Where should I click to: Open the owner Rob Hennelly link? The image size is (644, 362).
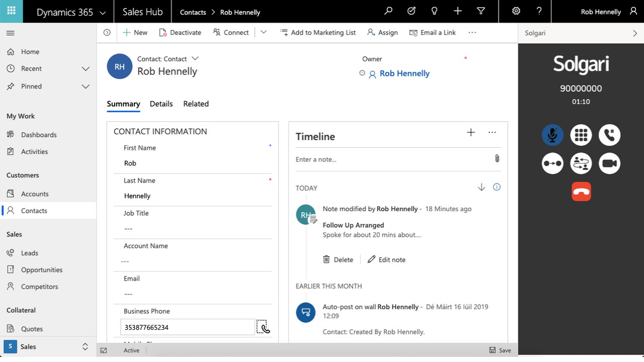pos(405,73)
